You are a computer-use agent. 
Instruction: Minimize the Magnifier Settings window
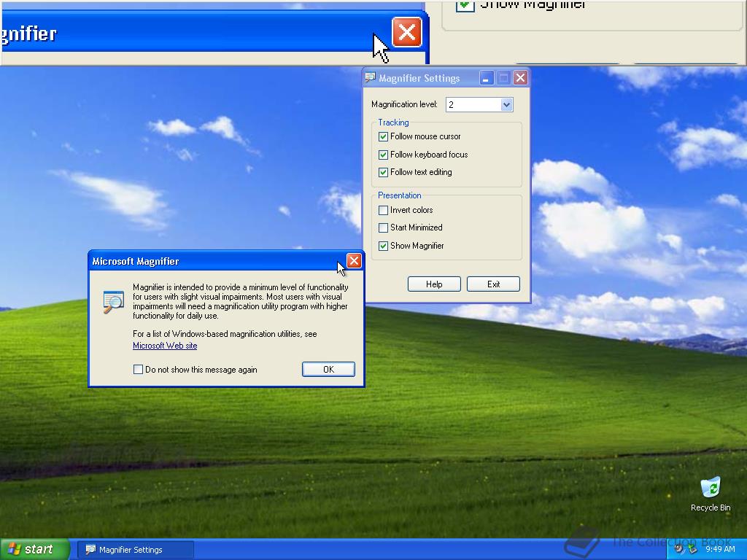click(x=486, y=78)
